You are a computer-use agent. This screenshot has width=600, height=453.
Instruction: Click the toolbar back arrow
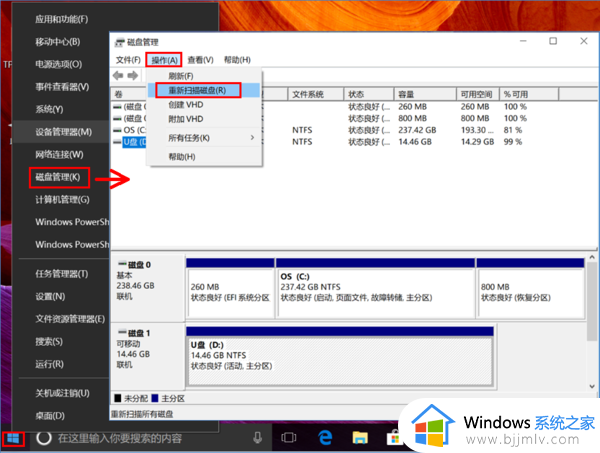coord(119,76)
